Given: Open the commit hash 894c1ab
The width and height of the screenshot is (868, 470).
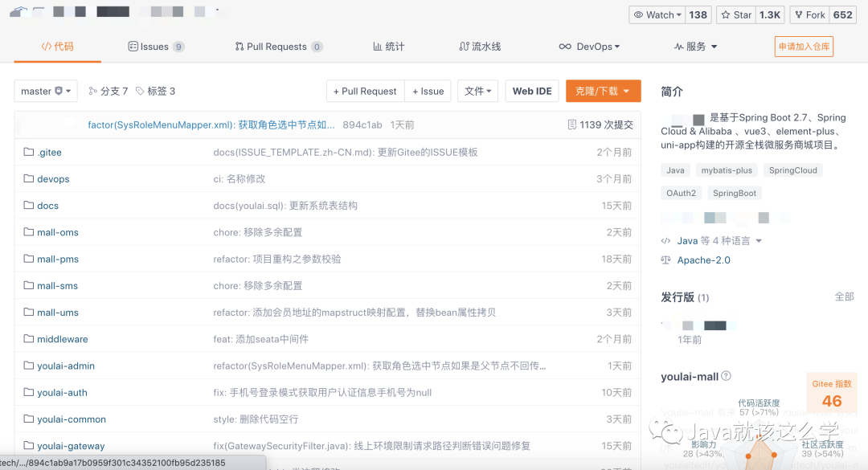Looking at the screenshot, I should click(362, 125).
